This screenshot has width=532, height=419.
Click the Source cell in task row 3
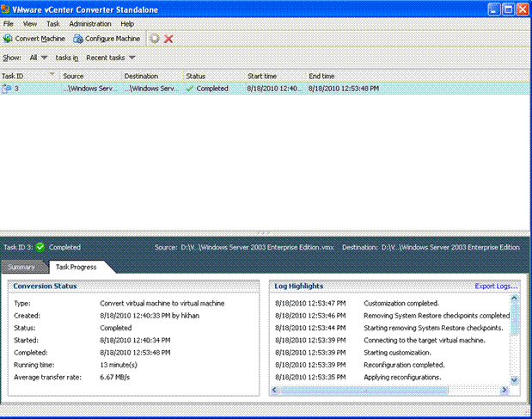pyautogui.click(x=90, y=89)
